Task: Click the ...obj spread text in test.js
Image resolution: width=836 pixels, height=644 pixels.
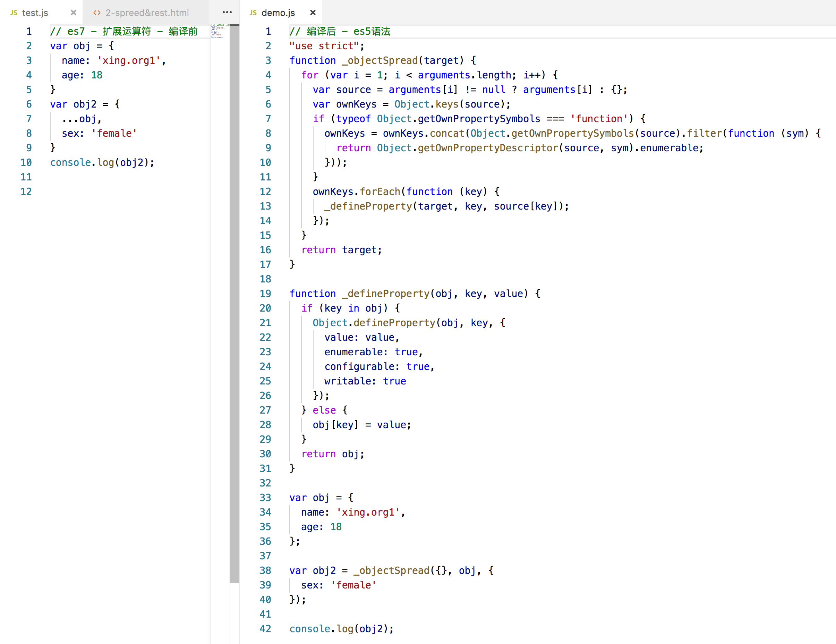Action: [x=79, y=119]
